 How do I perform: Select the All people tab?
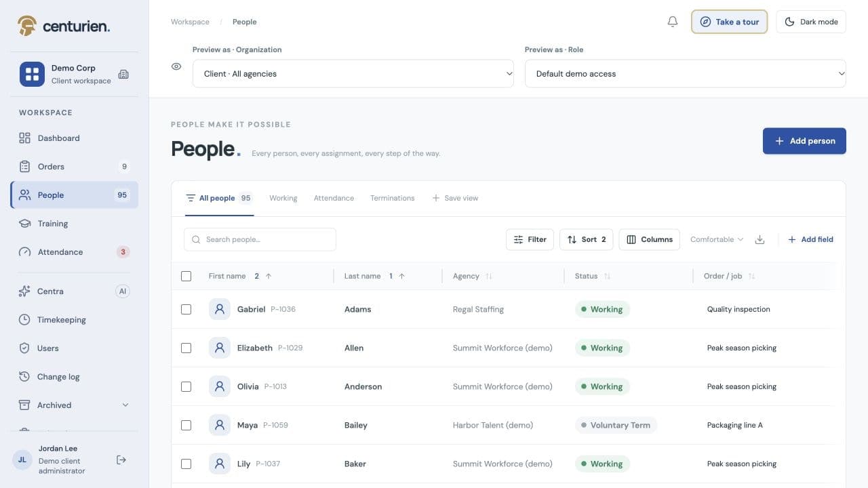click(219, 198)
